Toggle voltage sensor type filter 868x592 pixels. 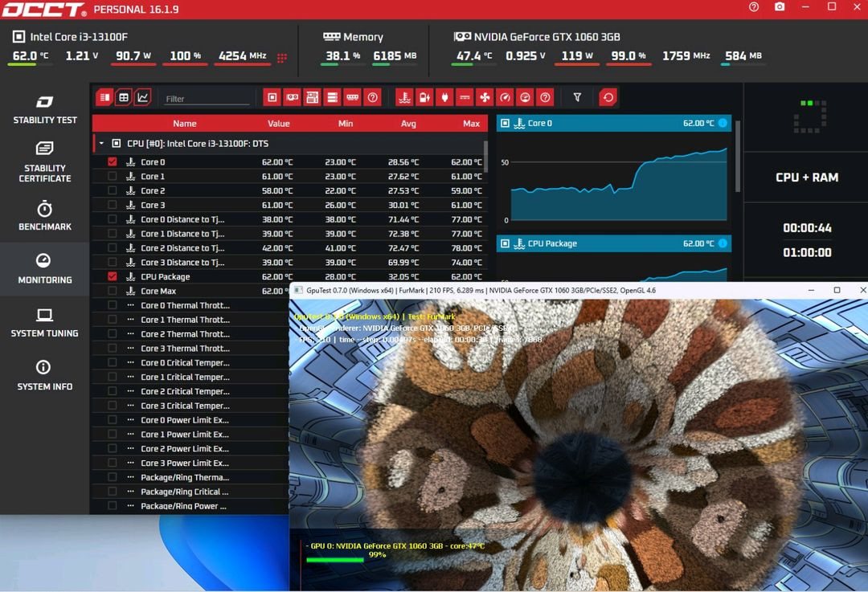(424, 98)
